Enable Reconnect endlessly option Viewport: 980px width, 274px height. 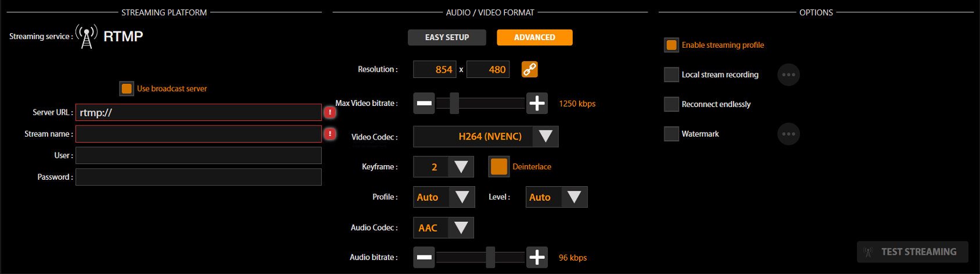672,104
